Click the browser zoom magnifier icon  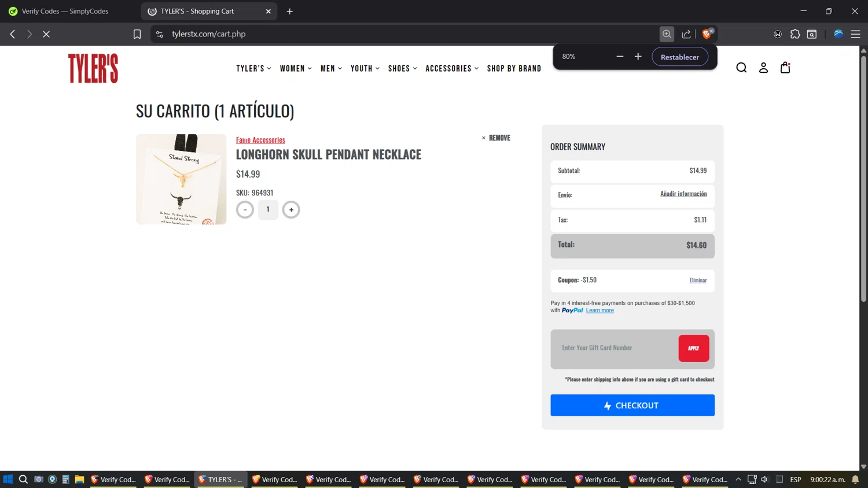click(x=667, y=34)
